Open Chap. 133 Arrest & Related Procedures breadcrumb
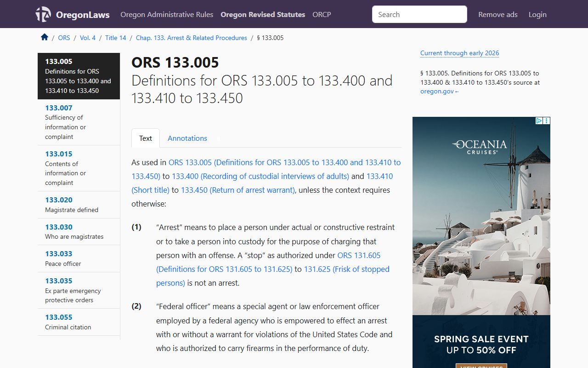Image resolution: width=588 pixels, height=368 pixels. (x=192, y=38)
